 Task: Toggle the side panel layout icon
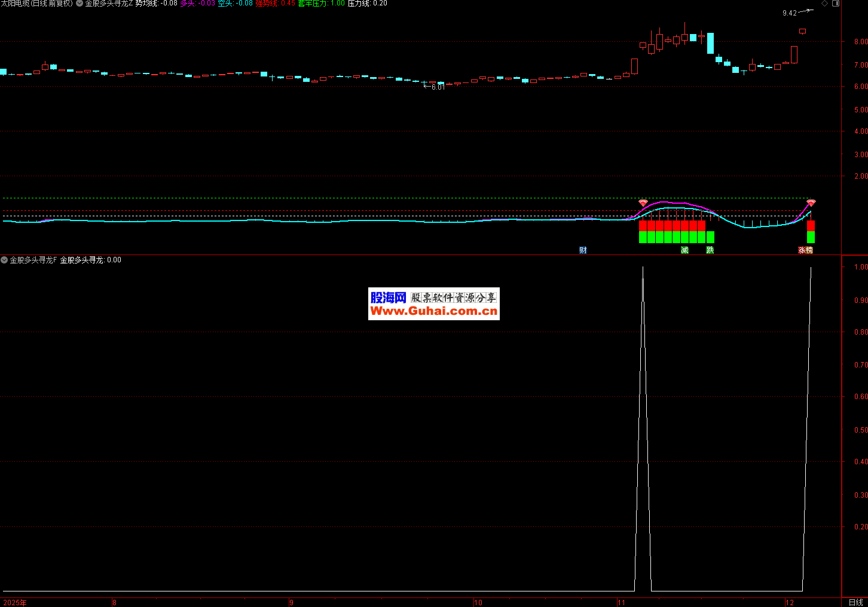coord(836,4)
